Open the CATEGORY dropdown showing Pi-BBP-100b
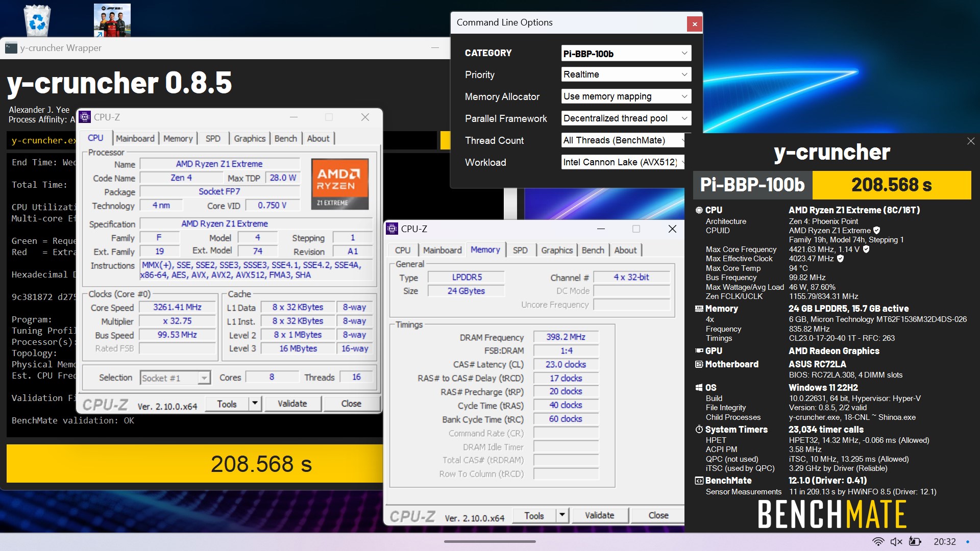This screenshot has width=980, height=551. point(626,53)
